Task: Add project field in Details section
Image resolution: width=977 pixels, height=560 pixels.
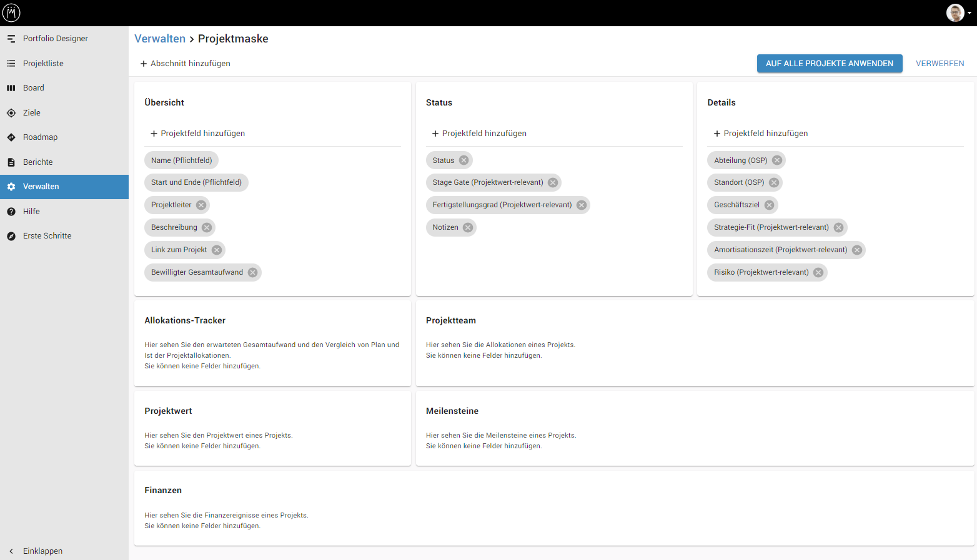Action: coord(761,134)
